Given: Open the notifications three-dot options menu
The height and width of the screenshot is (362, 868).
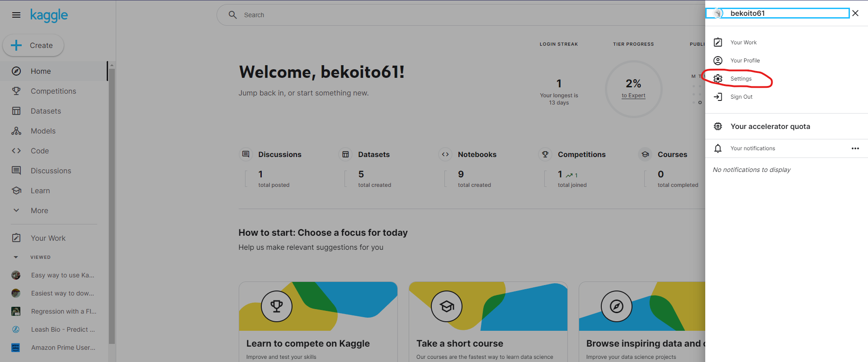Looking at the screenshot, I should pyautogui.click(x=855, y=148).
